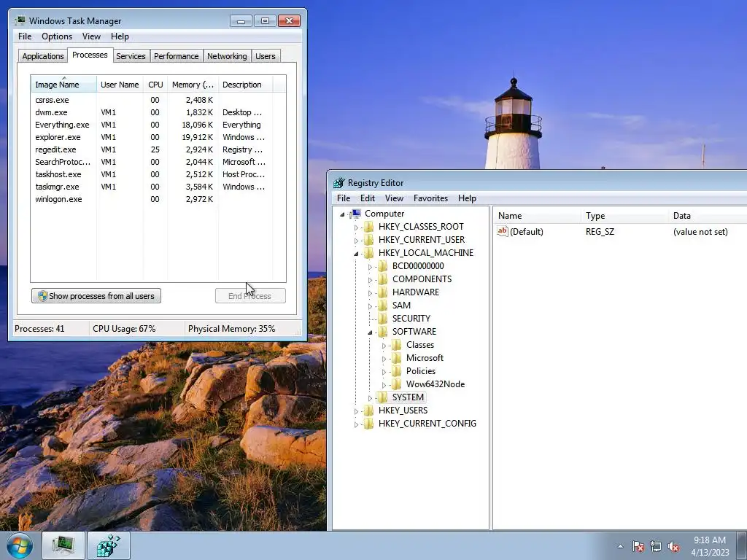Screen dimensions: 747x560
Task: Open Registry Editor Edit menu
Action: pos(368,198)
